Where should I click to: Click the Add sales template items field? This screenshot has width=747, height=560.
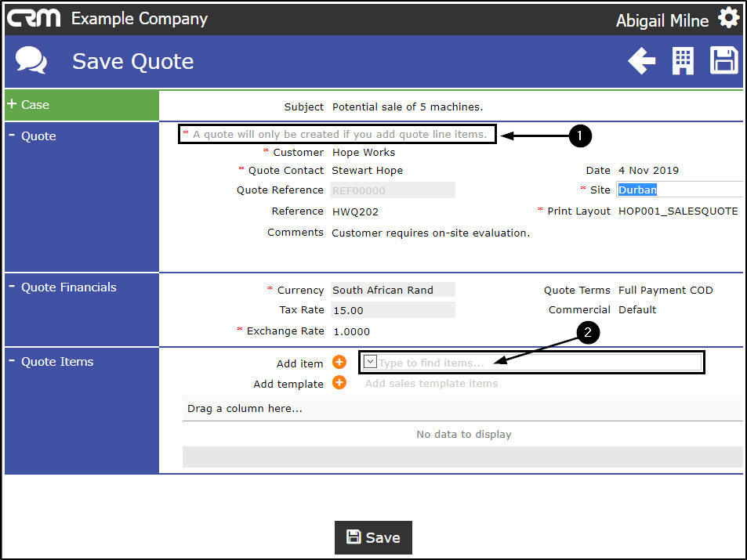click(432, 383)
